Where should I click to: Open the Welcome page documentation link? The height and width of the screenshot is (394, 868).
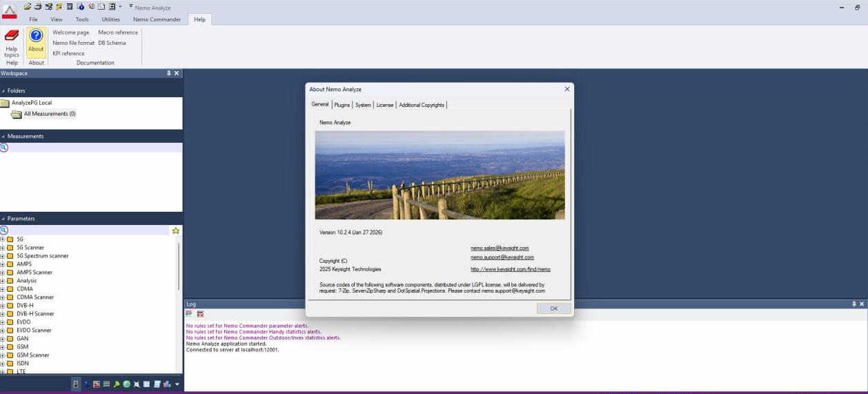click(71, 32)
